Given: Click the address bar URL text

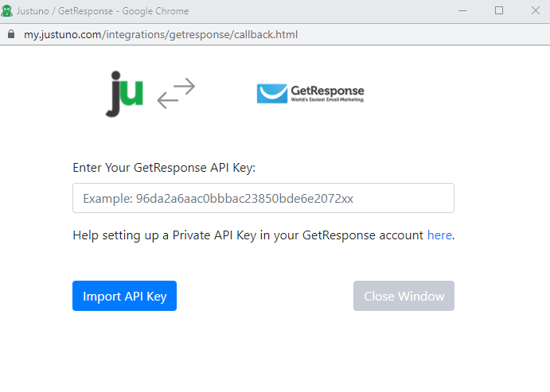Looking at the screenshot, I should 161,34.
